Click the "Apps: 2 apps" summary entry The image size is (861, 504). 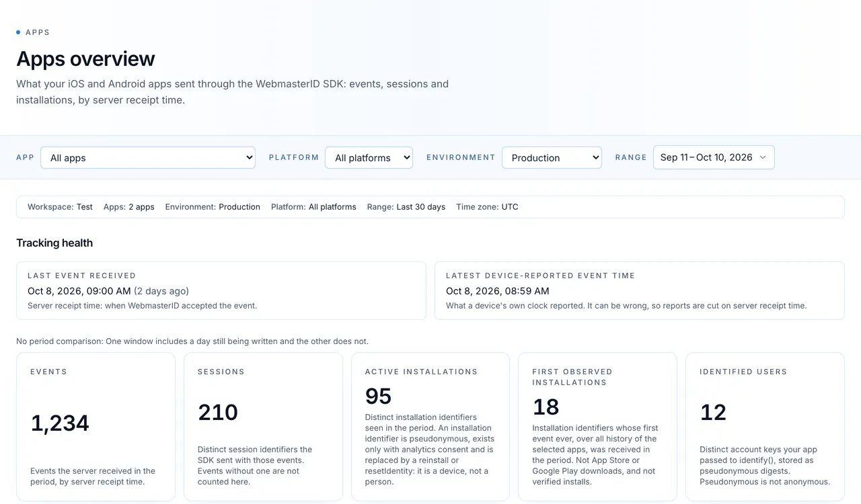(x=129, y=207)
